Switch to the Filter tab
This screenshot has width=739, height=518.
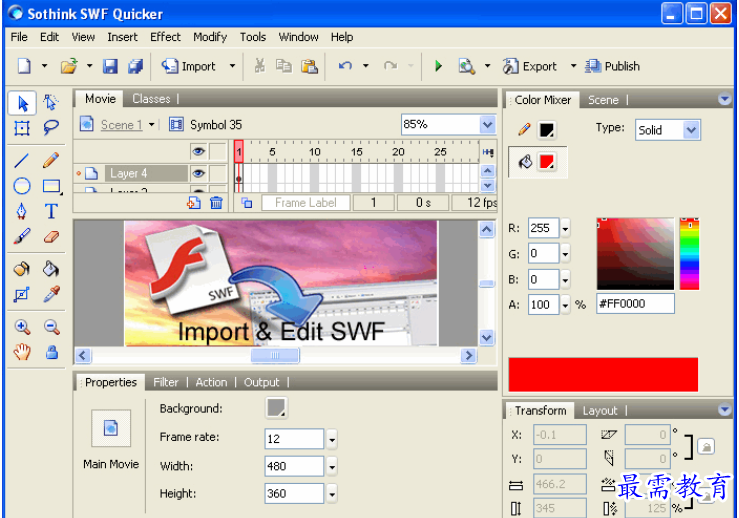pos(166,382)
